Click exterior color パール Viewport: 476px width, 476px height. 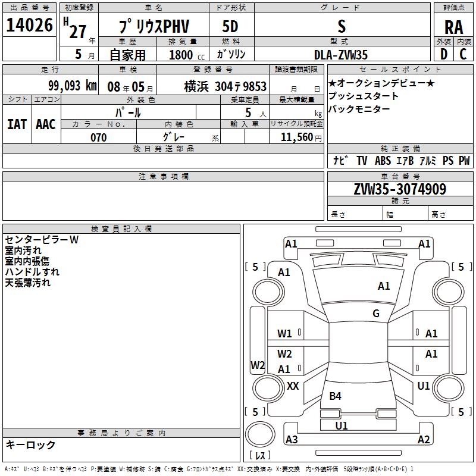point(128,112)
